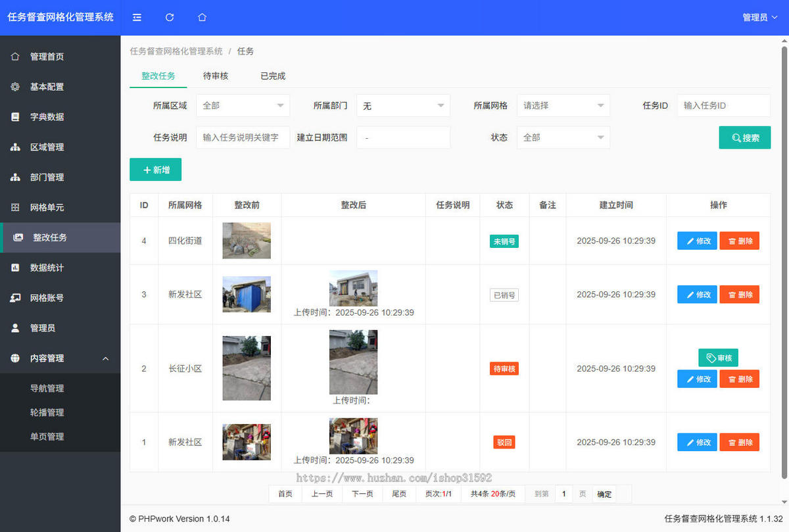Click 修改 for task ID 3
789x532 pixels.
pos(697,295)
